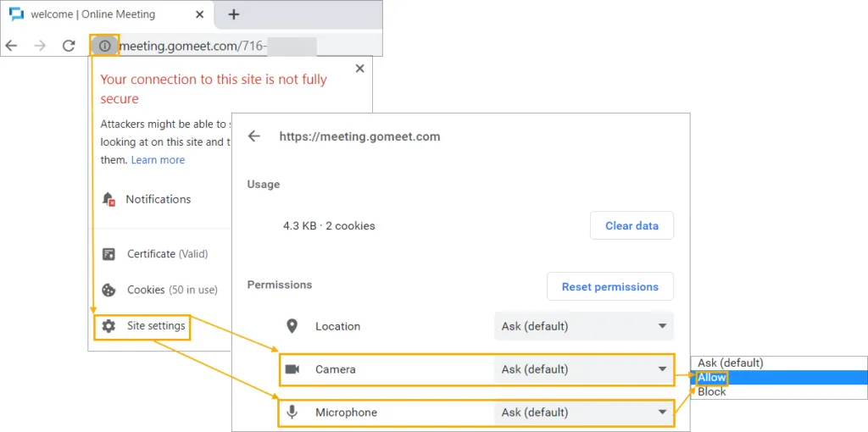The image size is (868, 432).
Task: Click the Online Meeting tab favicon
Action: [17, 14]
